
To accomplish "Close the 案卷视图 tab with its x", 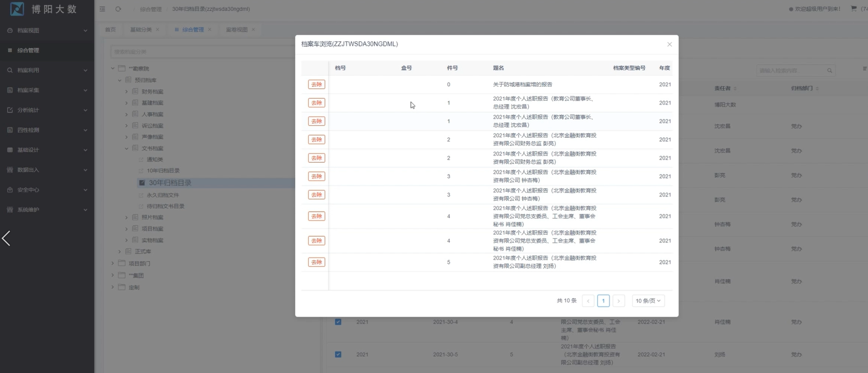I will click(253, 30).
